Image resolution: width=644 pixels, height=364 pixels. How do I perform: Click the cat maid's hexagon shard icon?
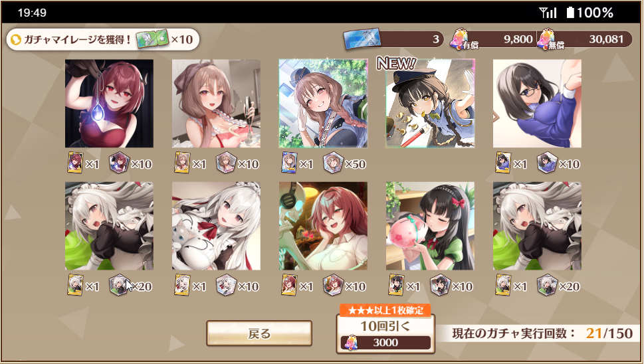tap(226, 285)
